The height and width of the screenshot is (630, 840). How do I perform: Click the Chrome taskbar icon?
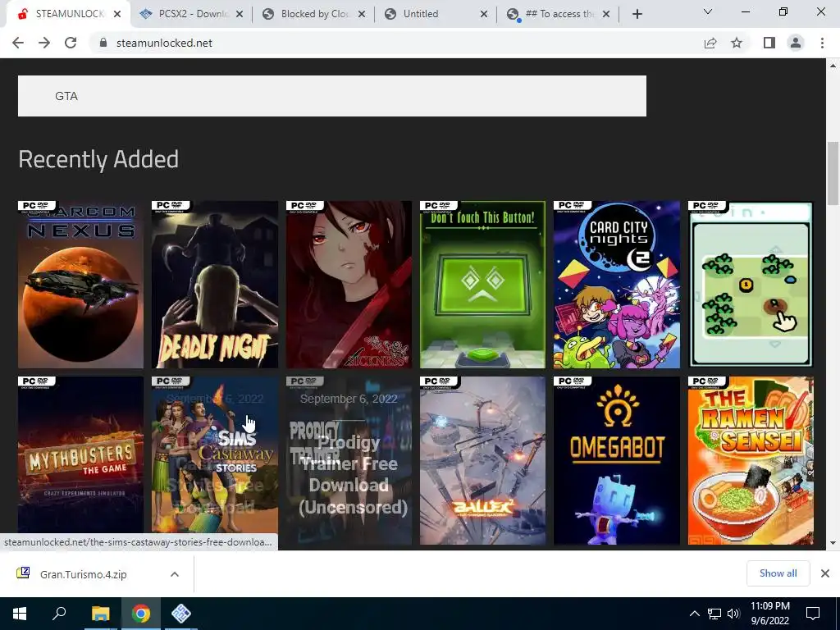click(141, 614)
